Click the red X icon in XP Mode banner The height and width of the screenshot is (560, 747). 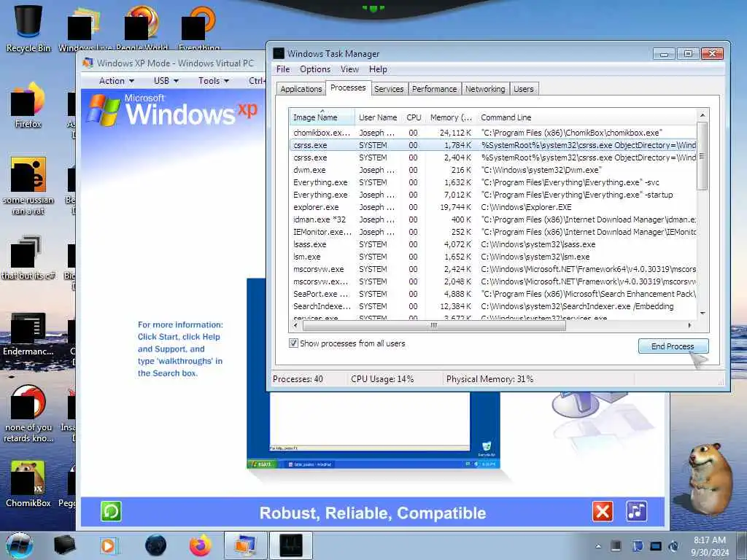point(603,511)
